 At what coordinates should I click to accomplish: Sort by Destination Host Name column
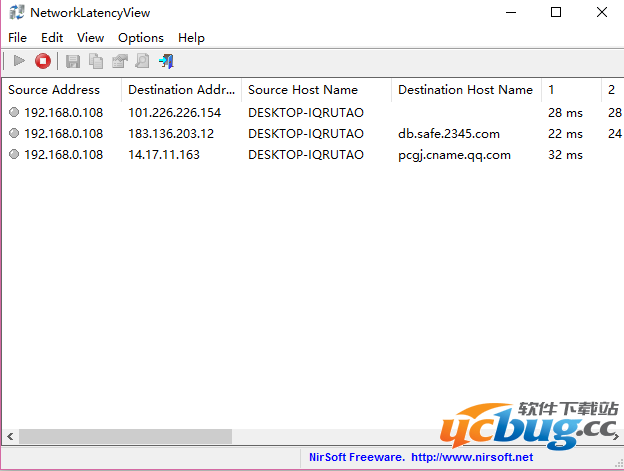[465, 90]
